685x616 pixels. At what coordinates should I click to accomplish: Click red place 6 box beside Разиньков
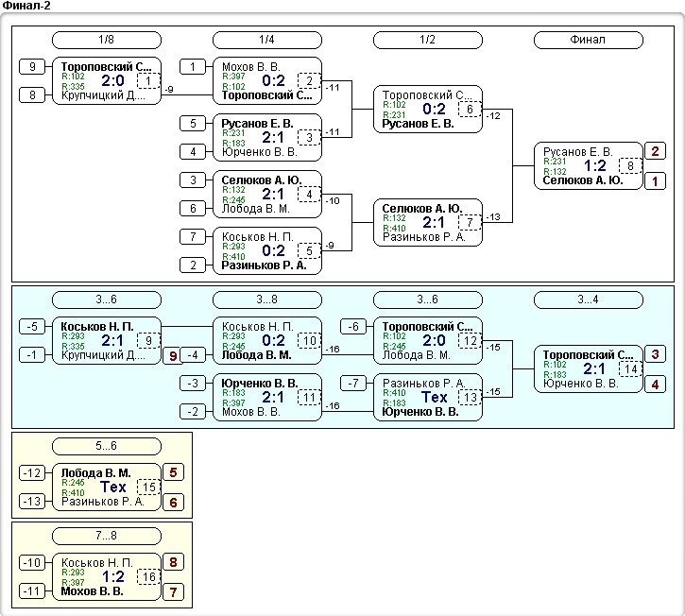click(173, 503)
